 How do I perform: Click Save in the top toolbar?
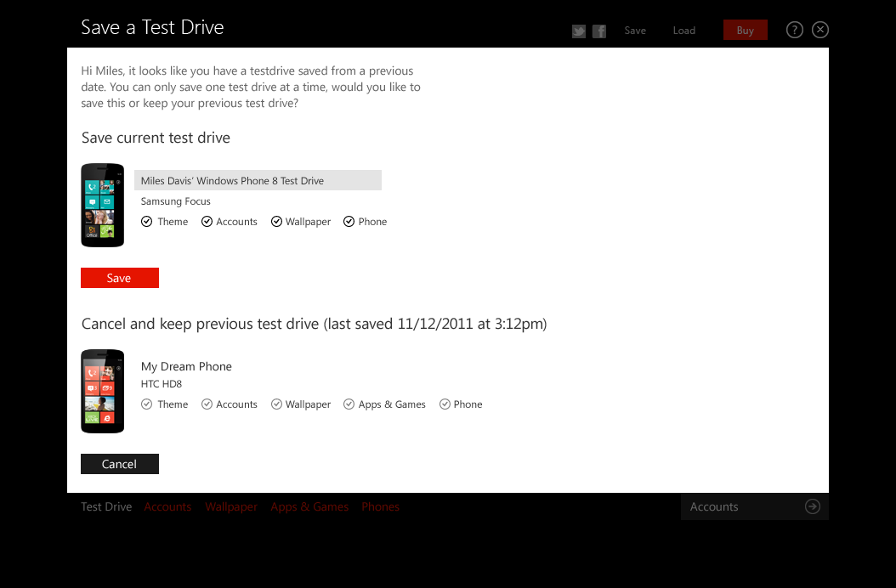(x=635, y=31)
